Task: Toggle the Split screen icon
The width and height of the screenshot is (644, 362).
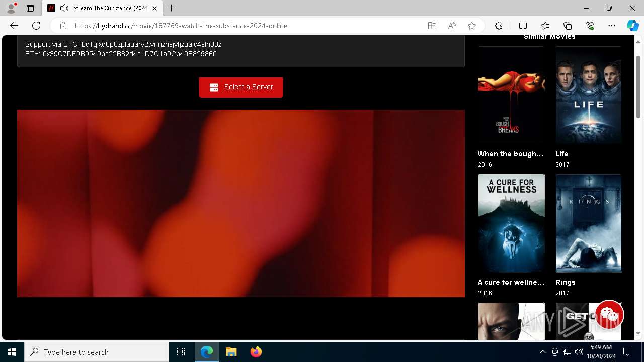Action: point(523,26)
